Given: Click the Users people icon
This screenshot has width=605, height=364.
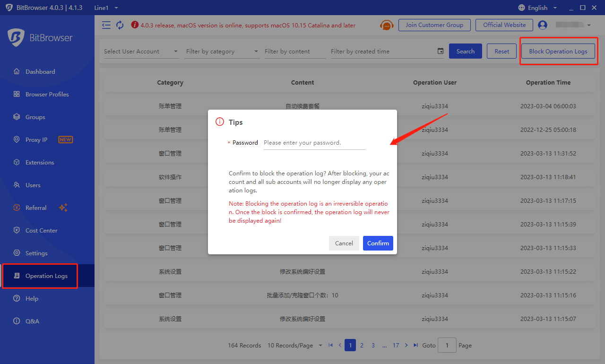Looking at the screenshot, I should pyautogui.click(x=17, y=185).
